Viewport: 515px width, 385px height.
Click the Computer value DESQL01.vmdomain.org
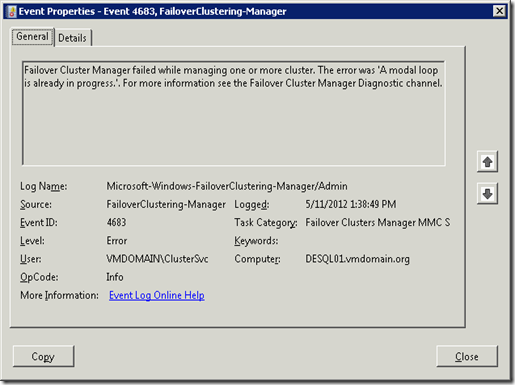[358, 259]
